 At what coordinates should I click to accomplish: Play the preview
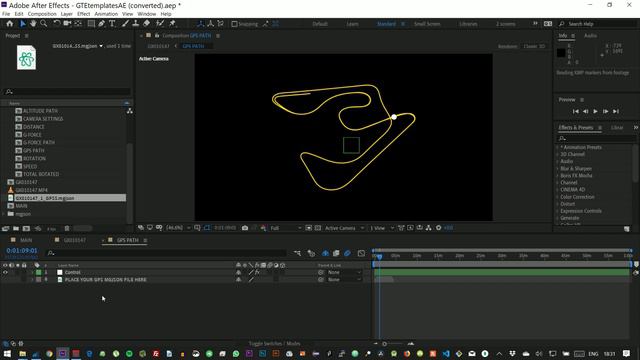596,111
